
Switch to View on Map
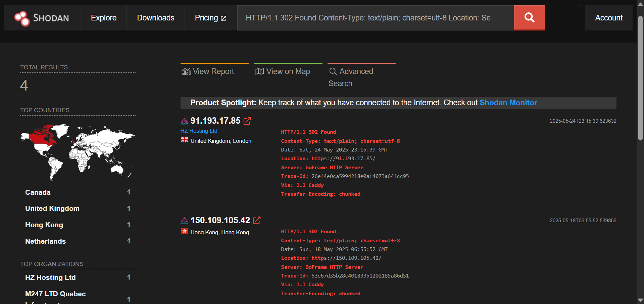point(283,71)
